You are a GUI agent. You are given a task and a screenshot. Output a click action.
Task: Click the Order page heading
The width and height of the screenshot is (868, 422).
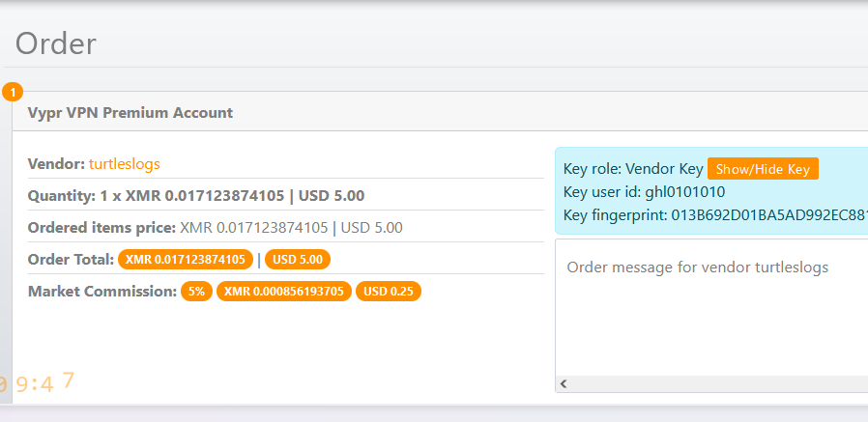click(56, 43)
